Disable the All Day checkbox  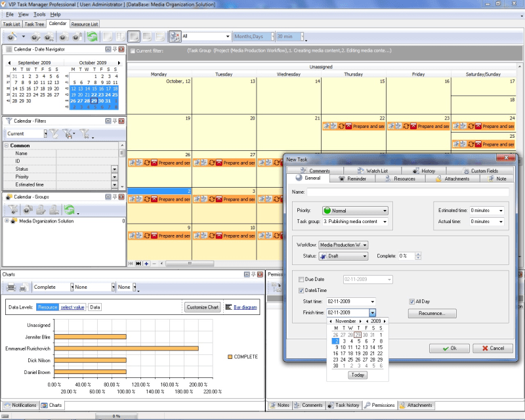click(x=412, y=301)
